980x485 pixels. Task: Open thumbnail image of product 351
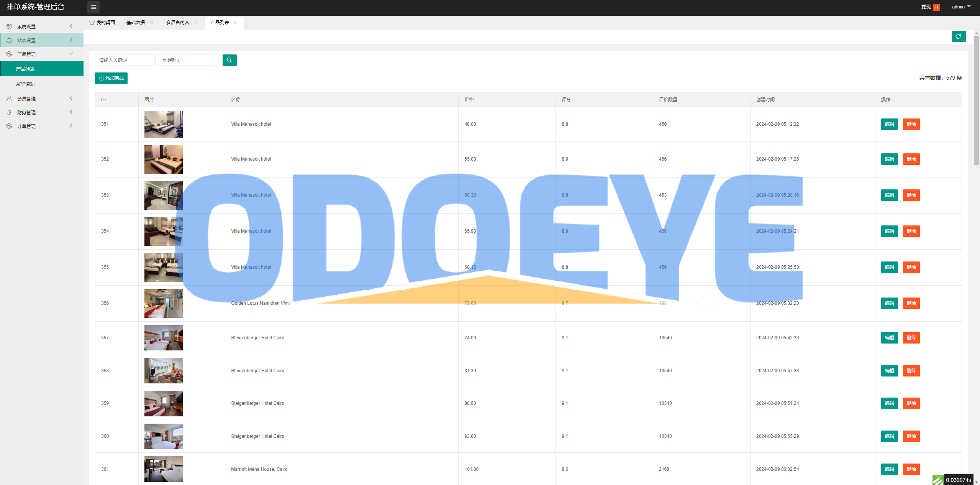164,124
